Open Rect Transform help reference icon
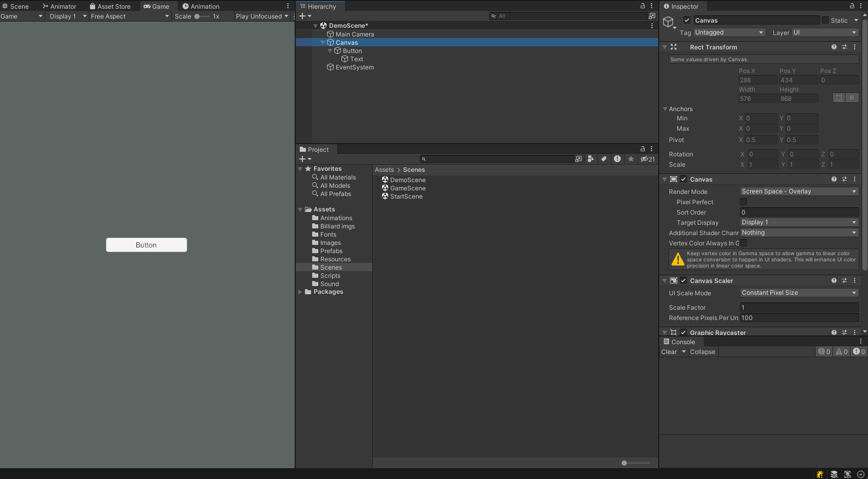 pyautogui.click(x=834, y=47)
